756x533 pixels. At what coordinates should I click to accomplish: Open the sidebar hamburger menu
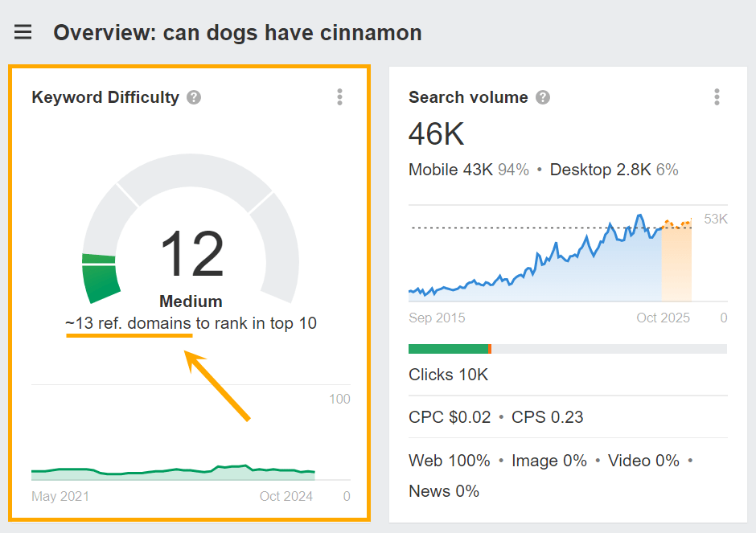(x=23, y=32)
